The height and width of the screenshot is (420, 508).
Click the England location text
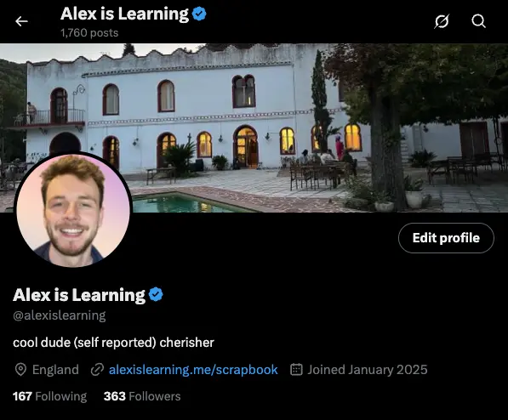[x=55, y=370]
